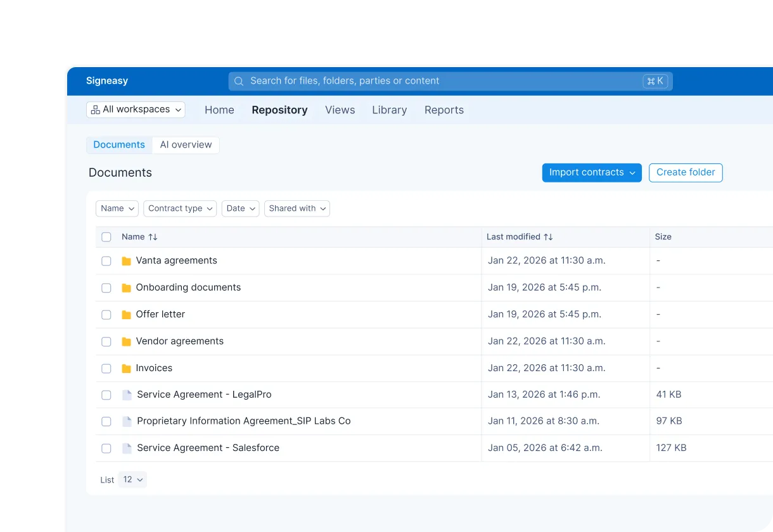Viewport: 773px width, 532px height.
Task: Check the Proprietary Information Agreement checkbox
Action: pos(106,421)
